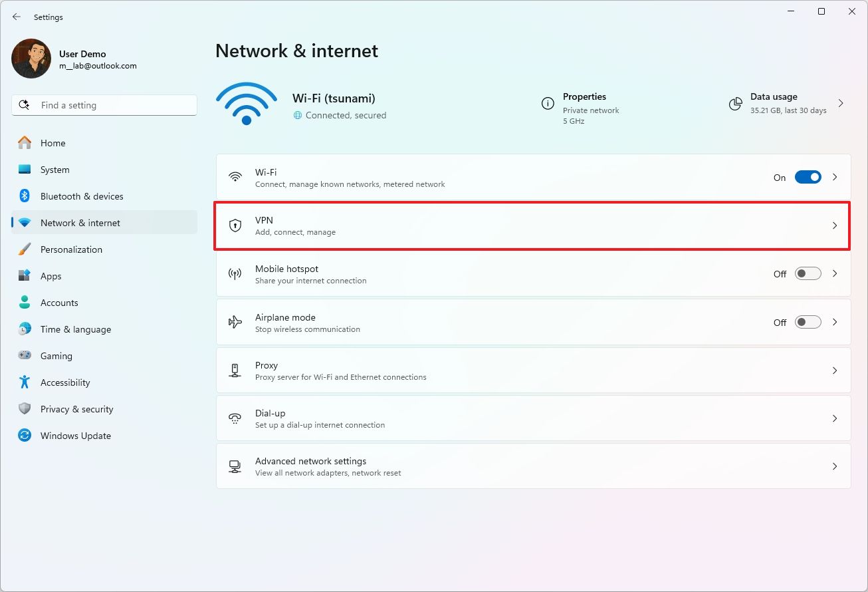The width and height of the screenshot is (868, 592).
Task: Click the VPN shield icon
Action: tap(235, 225)
